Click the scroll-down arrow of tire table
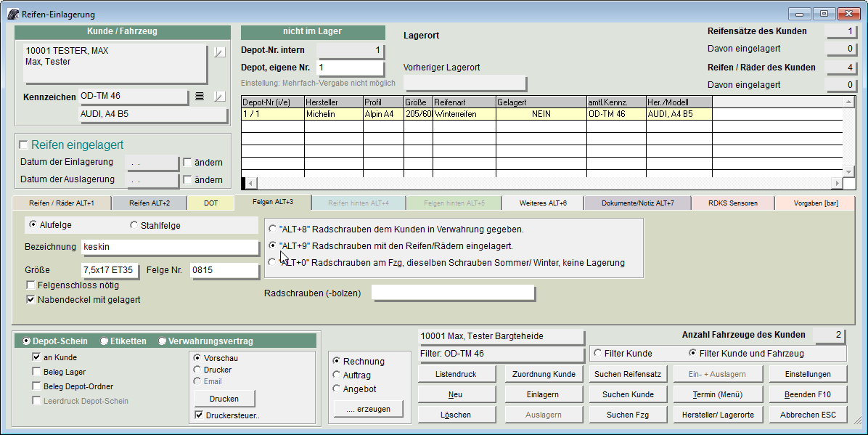The width and height of the screenshot is (868, 435). (x=848, y=172)
